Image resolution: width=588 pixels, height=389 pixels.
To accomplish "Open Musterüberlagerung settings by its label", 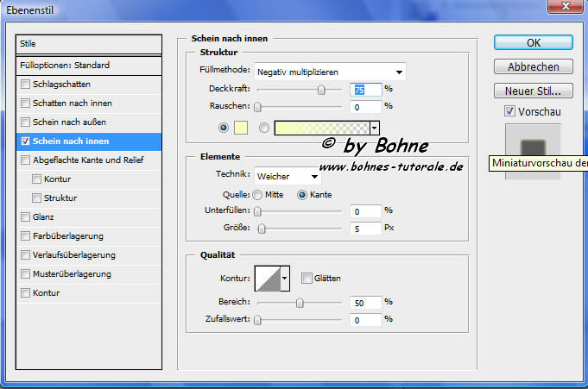I will pyautogui.click(x=72, y=273).
